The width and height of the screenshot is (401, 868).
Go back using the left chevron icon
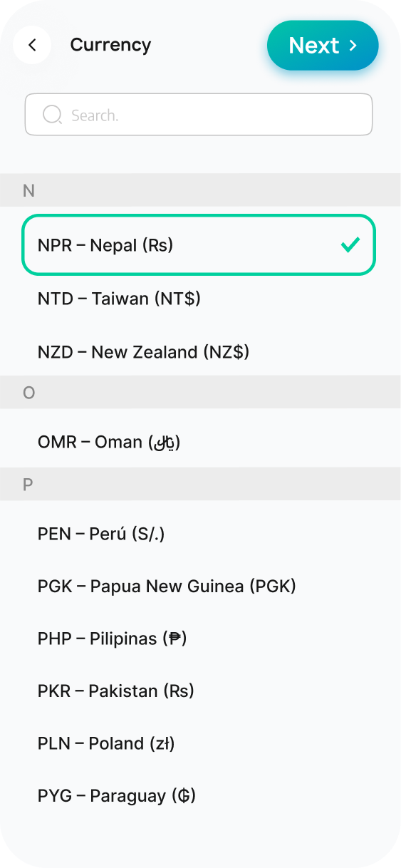32,45
